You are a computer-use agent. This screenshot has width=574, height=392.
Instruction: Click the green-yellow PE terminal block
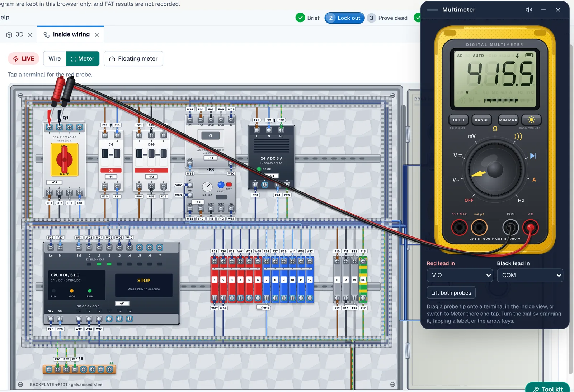[x=363, y=280]
